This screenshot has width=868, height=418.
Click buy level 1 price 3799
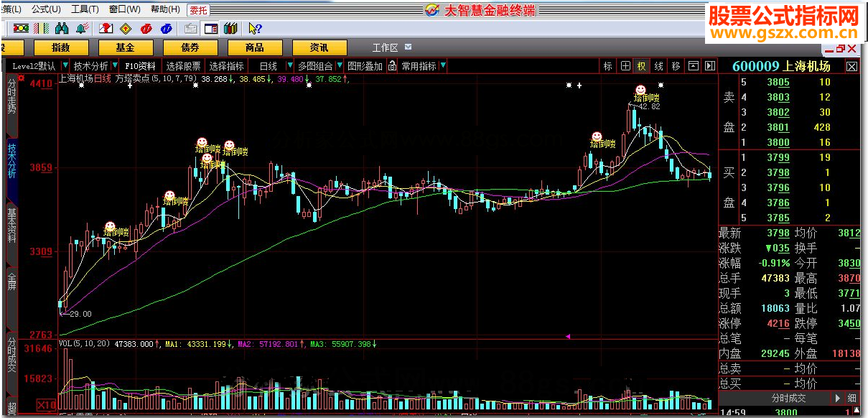(x=778, y=157)
